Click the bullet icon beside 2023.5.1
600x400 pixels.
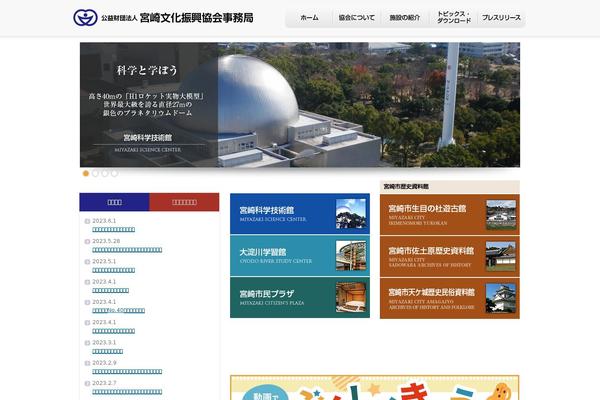click(87, 262)
